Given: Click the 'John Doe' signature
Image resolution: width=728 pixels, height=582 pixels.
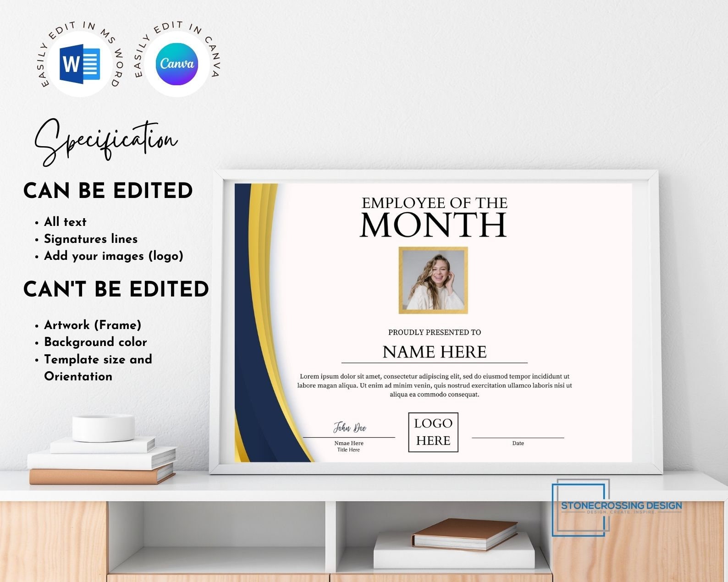Looking at the screenshot, I should click(x=350, y=428).
